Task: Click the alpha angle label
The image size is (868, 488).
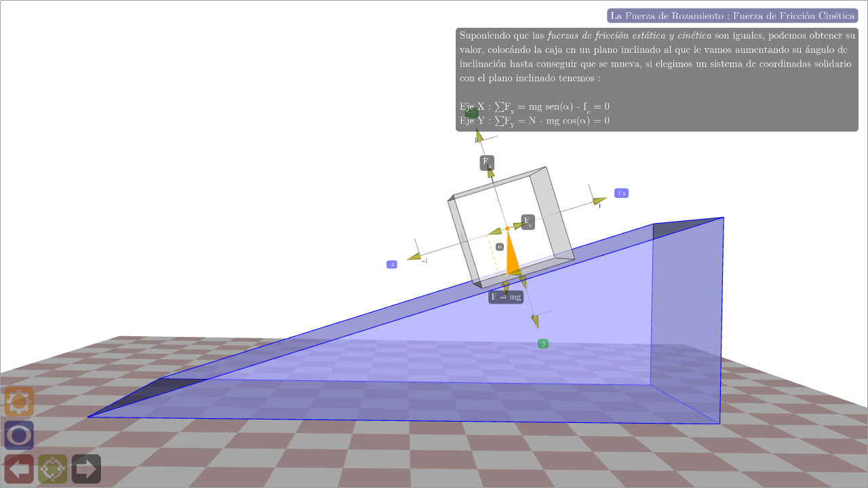Action: point(499,247)
